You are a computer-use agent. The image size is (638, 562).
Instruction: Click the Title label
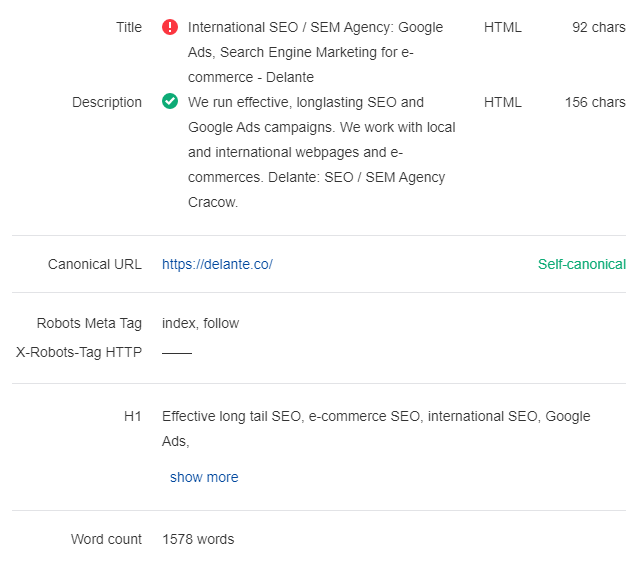click(x=129, y=27)
